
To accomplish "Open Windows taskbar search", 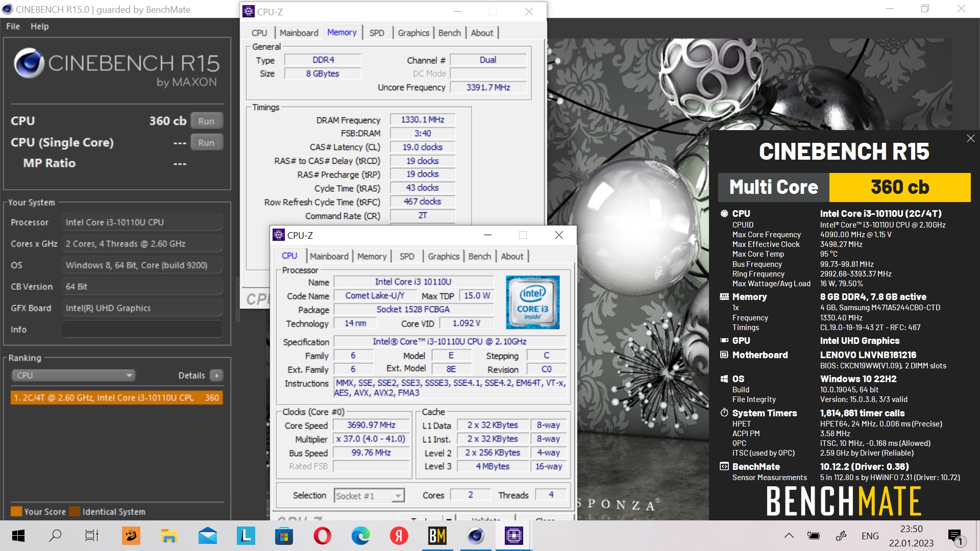I will (x=55, y=536).
